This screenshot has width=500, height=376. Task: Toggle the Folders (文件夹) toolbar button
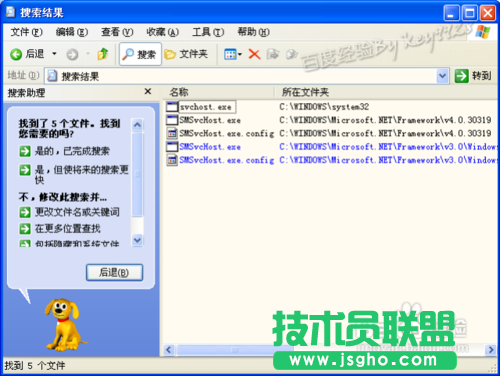click(x=186, y=54)
